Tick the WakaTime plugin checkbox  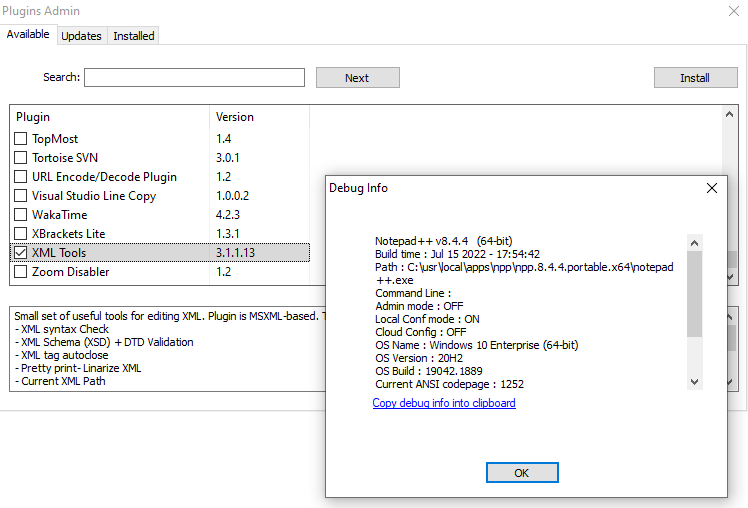(21, 215)
